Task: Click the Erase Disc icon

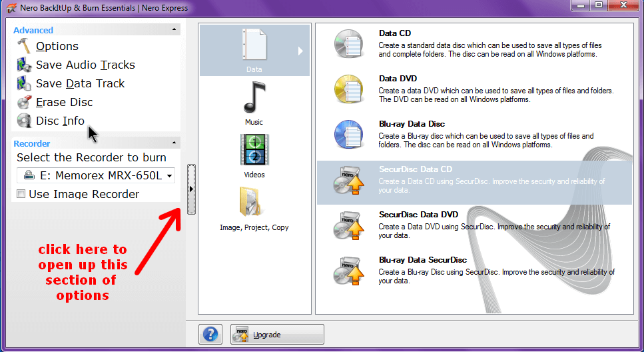Action: [x=24, y=102]
